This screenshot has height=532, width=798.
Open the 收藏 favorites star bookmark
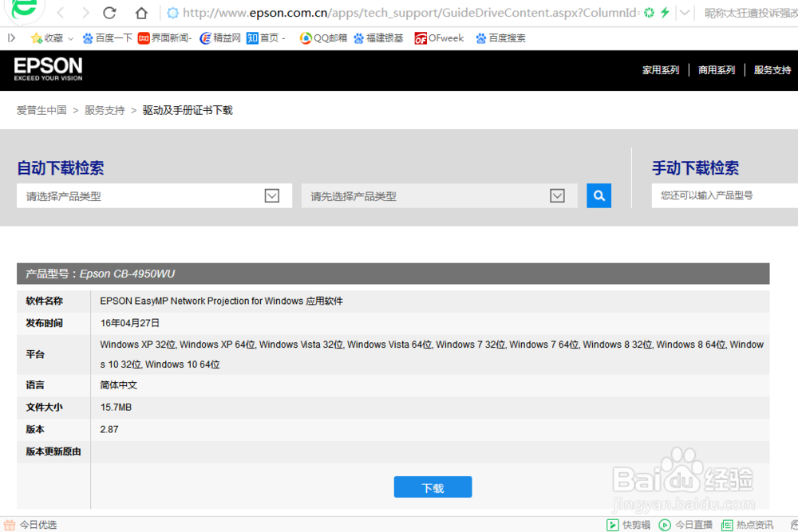tap(47, 38)
